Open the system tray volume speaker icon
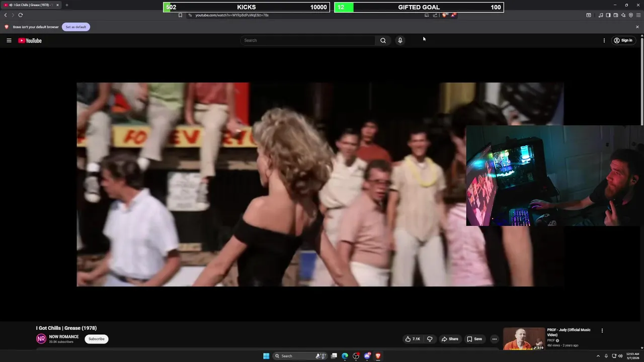 (x=620, y=356)
